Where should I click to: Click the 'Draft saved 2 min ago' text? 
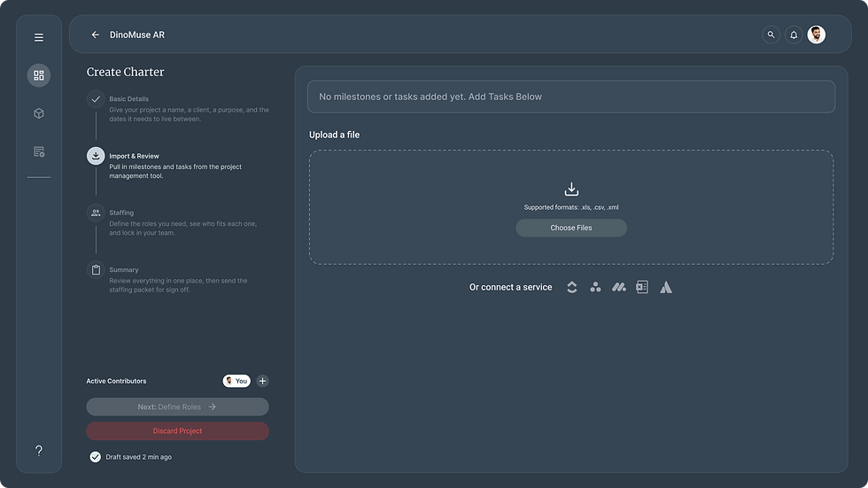138,457
